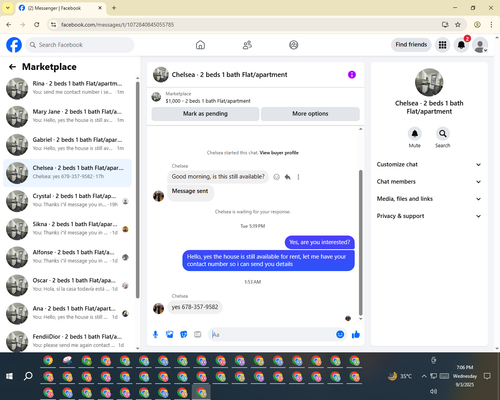Viewport: 500px width, 400px height.
Task: Open Chrome's three-dot menu
Action: click(491, 24)
